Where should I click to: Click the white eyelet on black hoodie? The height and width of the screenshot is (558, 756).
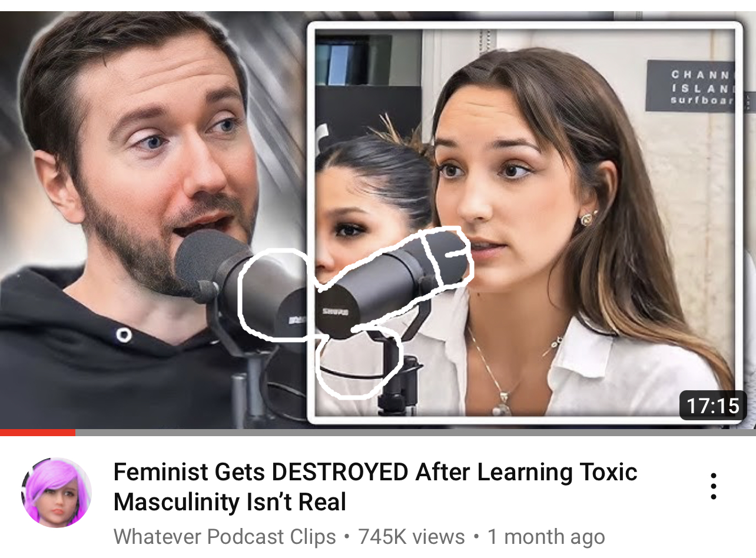(124, 336)
